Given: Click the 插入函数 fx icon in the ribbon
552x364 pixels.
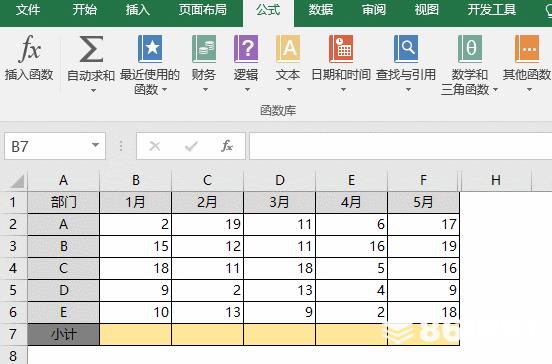Looking at the screenshot, I should (30, 49).
